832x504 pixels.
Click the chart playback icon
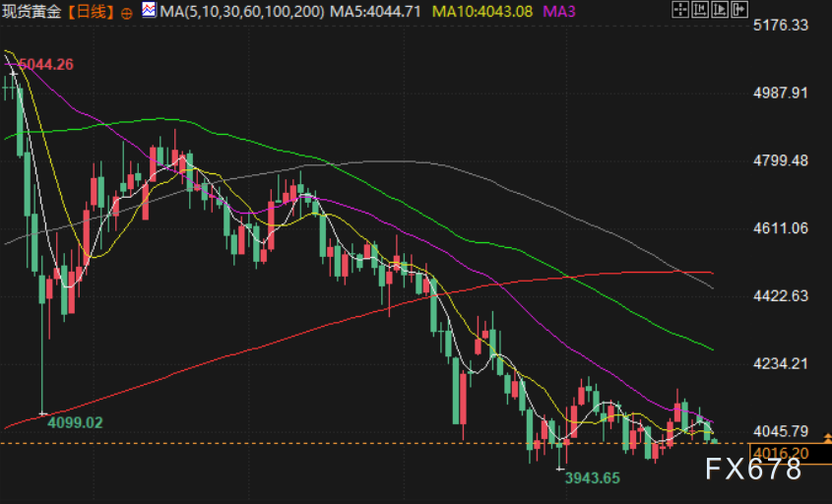coord(720,10)
